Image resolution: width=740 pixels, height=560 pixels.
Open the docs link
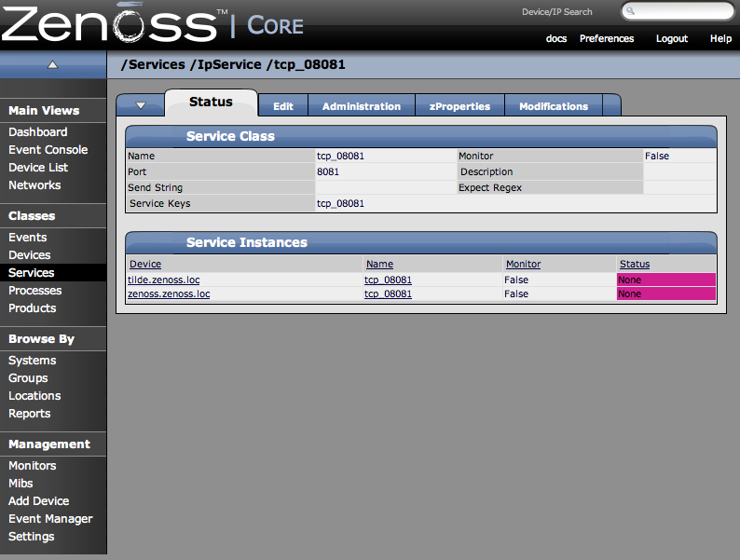coord(556,39)
